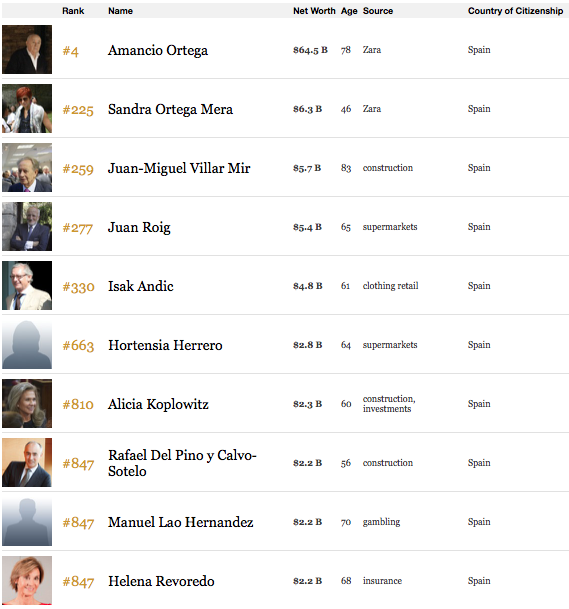
Task: Sort the list by Rank column header
Action: tap(73, 11)
